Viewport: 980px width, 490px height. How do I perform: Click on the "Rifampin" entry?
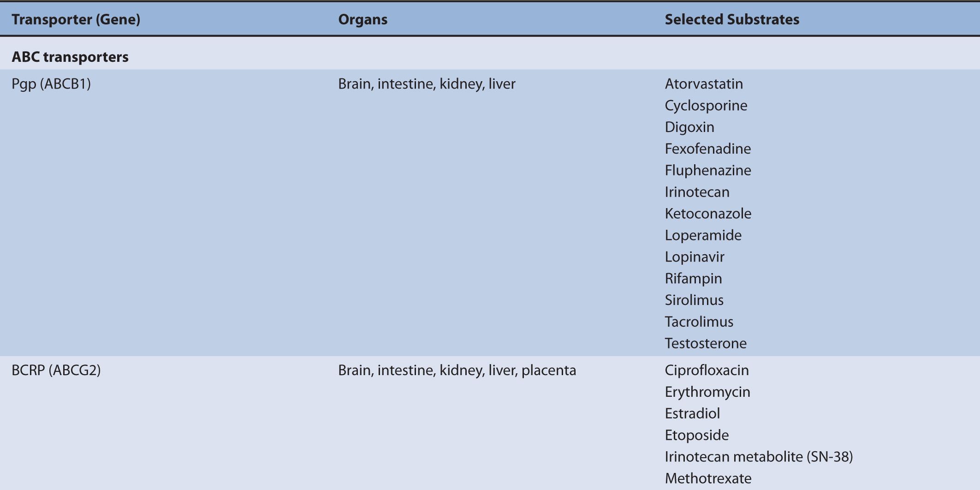693,279
